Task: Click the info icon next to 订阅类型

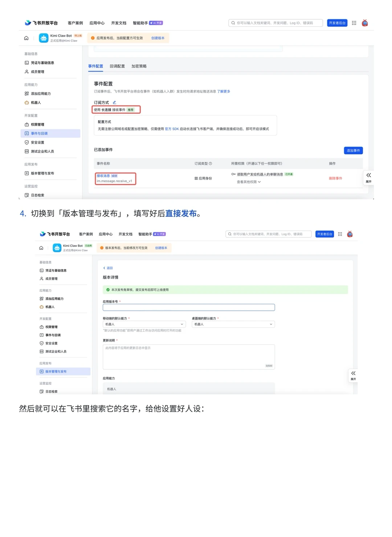Action: 211,164
